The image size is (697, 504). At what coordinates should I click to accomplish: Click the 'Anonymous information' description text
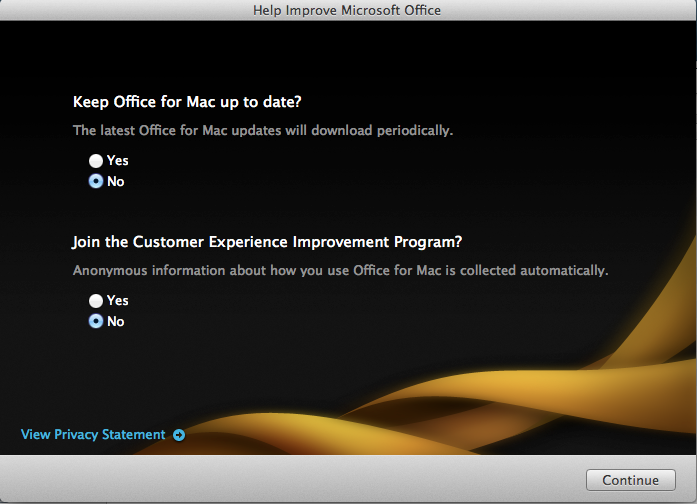[x=340, y=271]
